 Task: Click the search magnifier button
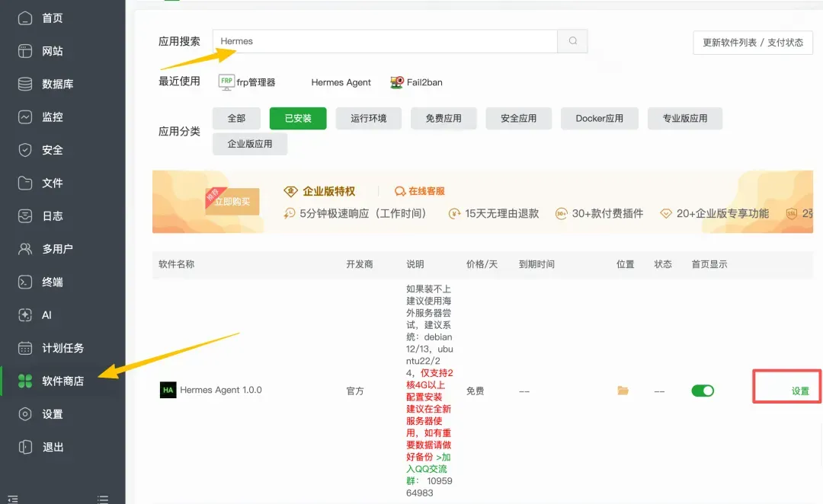(572, 41)
